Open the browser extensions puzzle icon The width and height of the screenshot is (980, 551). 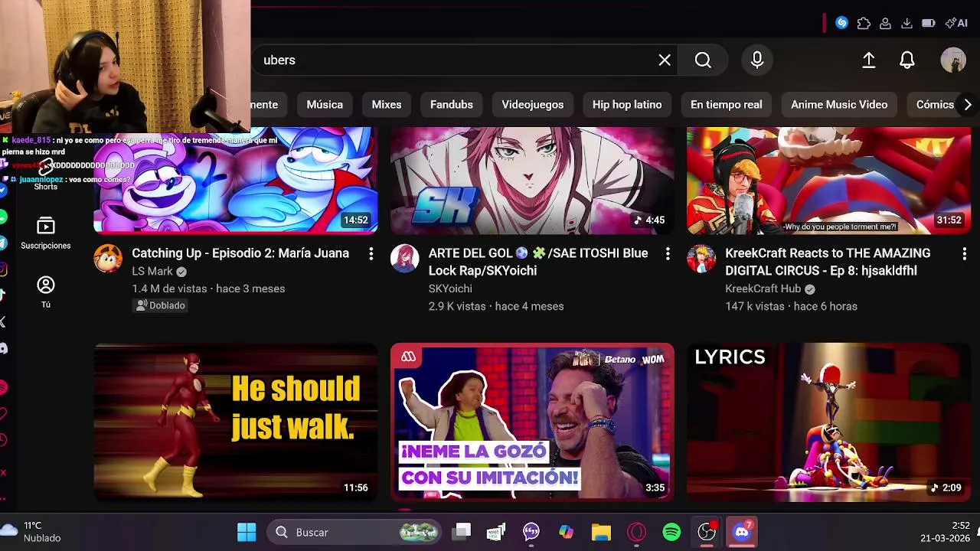click(864, 23)
